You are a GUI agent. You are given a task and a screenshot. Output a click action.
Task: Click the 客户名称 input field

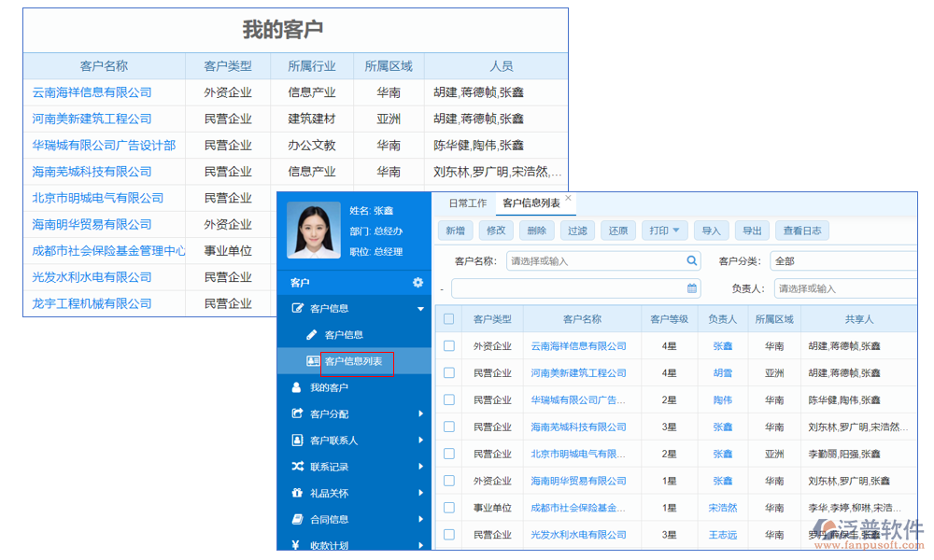coord(598,259)
